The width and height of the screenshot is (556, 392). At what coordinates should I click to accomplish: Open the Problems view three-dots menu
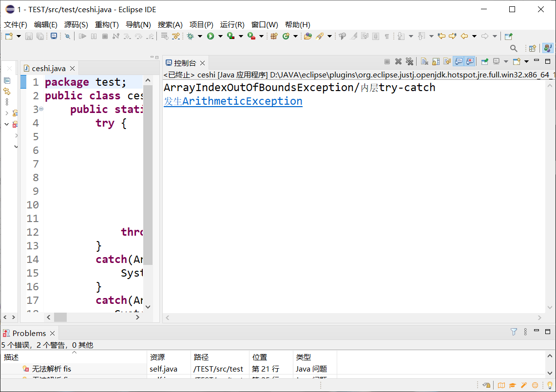[525, 332]
